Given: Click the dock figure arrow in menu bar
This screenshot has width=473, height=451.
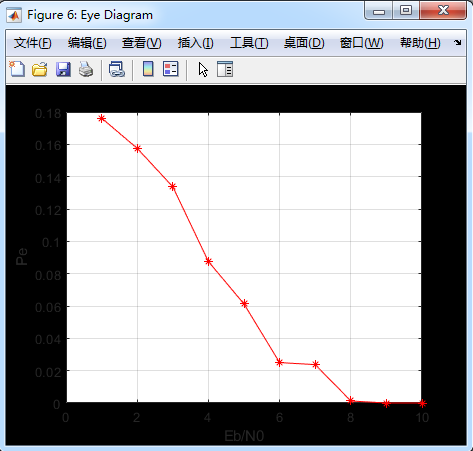Looking at the screenshot, I should coord(458,43).
